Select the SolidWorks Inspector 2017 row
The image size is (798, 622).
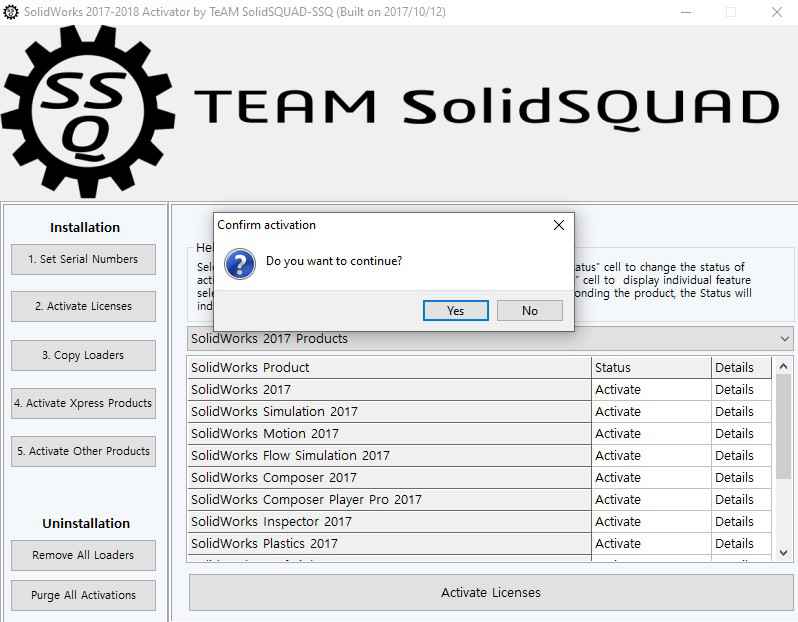[x=388, y=521]
